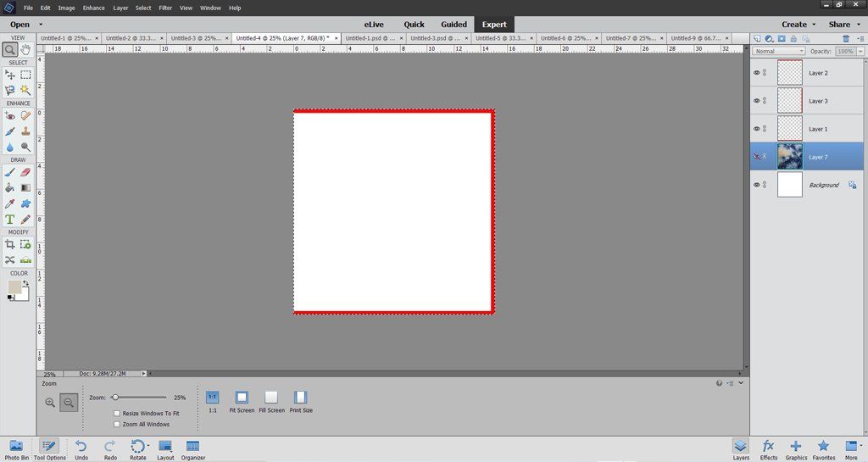
Task: Click the Print Size button
Action: pos(301,402)
